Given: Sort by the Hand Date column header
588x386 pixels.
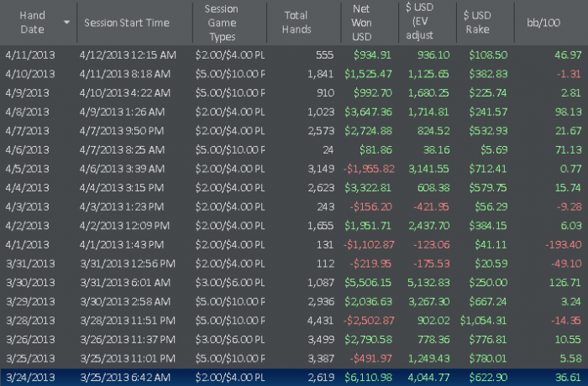Looking at the screenshot, I should [32, 23].
